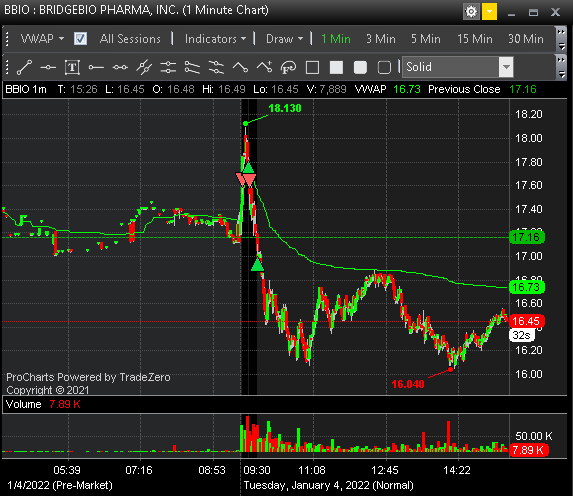Click the 32s countdown label

click(521, 335)
